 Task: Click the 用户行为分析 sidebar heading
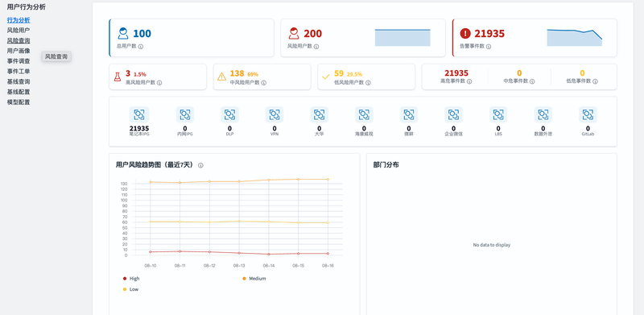click(x=27, y=7)
